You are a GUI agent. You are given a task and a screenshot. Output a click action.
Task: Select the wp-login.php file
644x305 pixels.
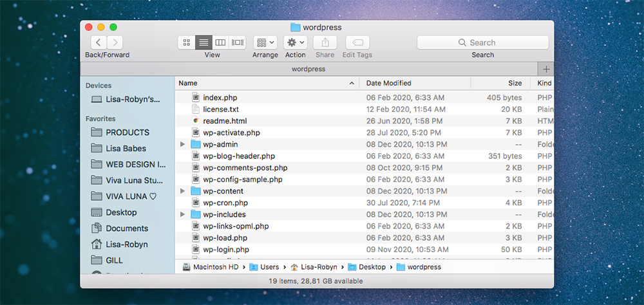(225, 250)
